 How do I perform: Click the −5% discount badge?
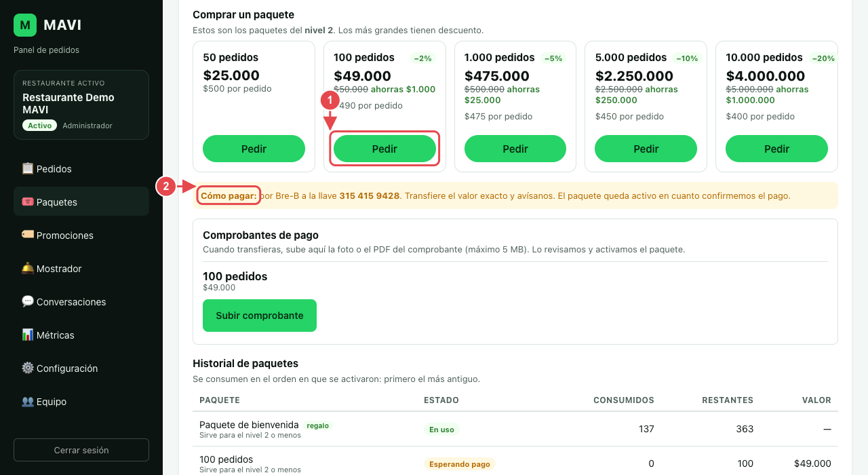tap(553, 58)
